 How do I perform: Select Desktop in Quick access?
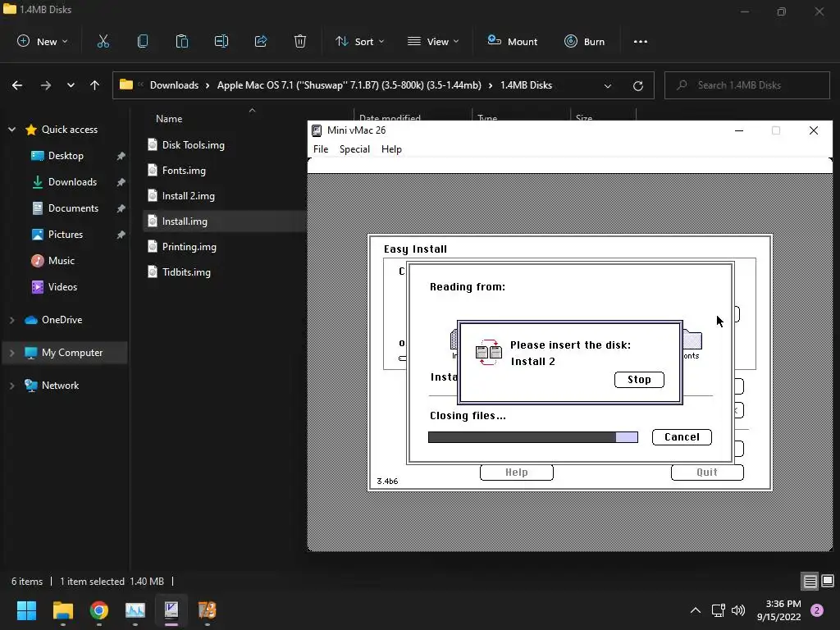pos(66,155)
